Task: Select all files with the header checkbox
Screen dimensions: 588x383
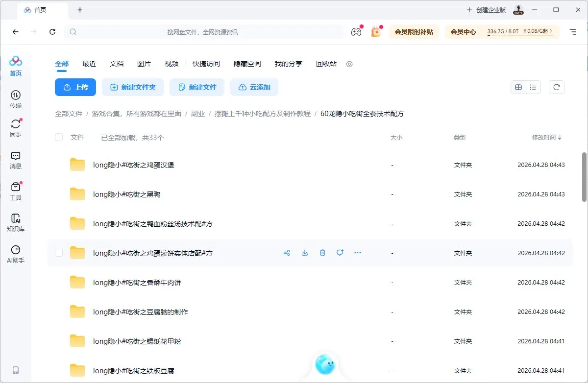Action: [x=58, y=137]
